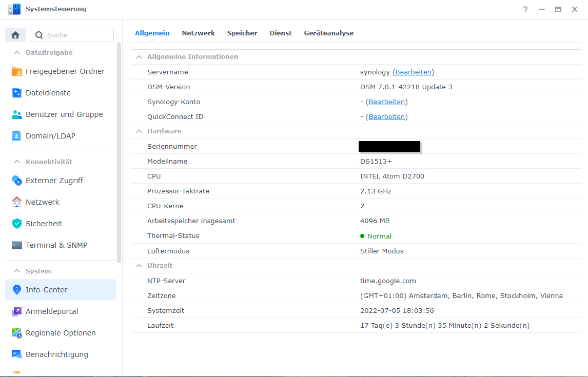
Task: Open Externer Zugriff settings
Action: (x=61, y=180)
